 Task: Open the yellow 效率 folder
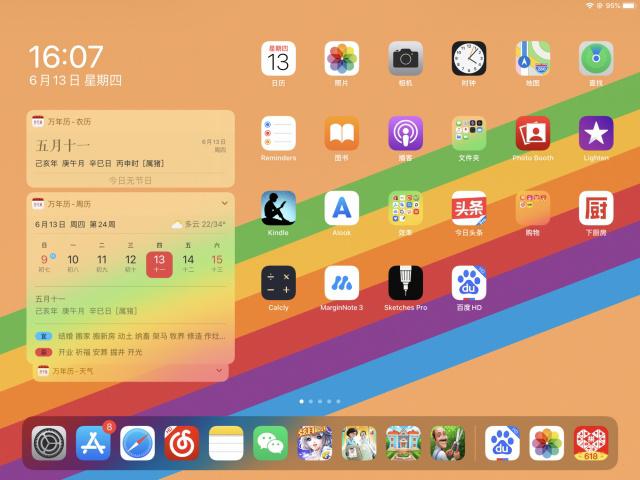coord(405,208)
